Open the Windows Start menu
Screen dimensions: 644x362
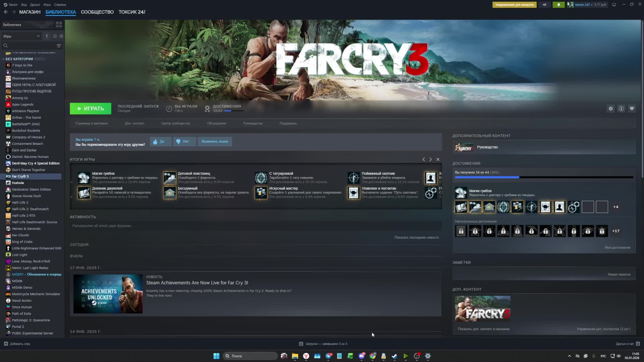[216, 356]
